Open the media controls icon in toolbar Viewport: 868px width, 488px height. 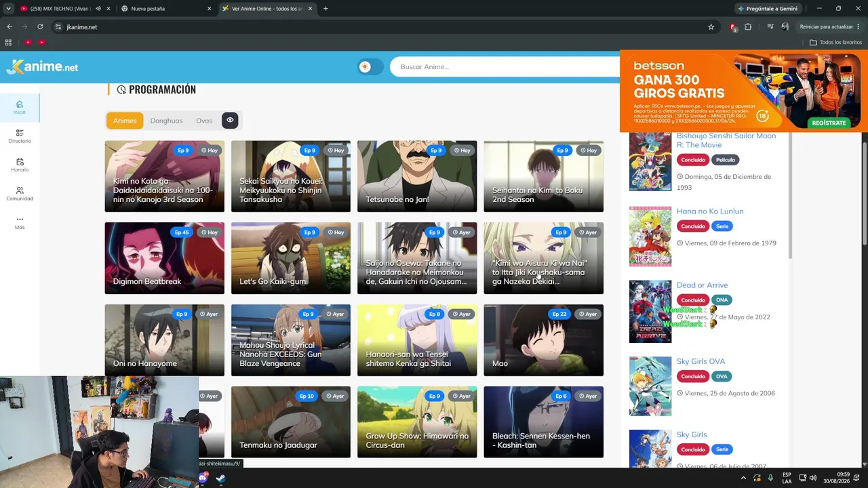pos(770,27)
